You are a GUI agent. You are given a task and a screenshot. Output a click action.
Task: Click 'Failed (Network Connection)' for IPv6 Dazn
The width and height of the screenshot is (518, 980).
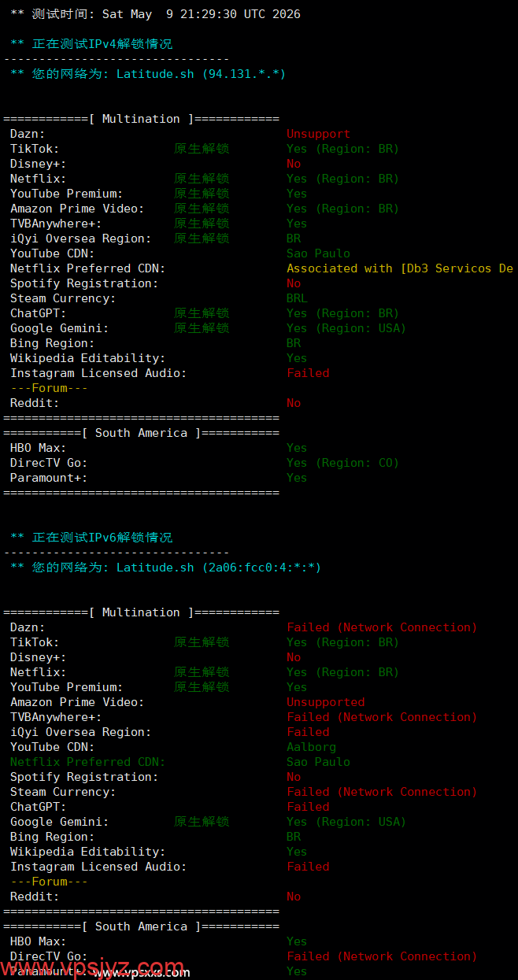pyautogui.click(x=382, y=627)
